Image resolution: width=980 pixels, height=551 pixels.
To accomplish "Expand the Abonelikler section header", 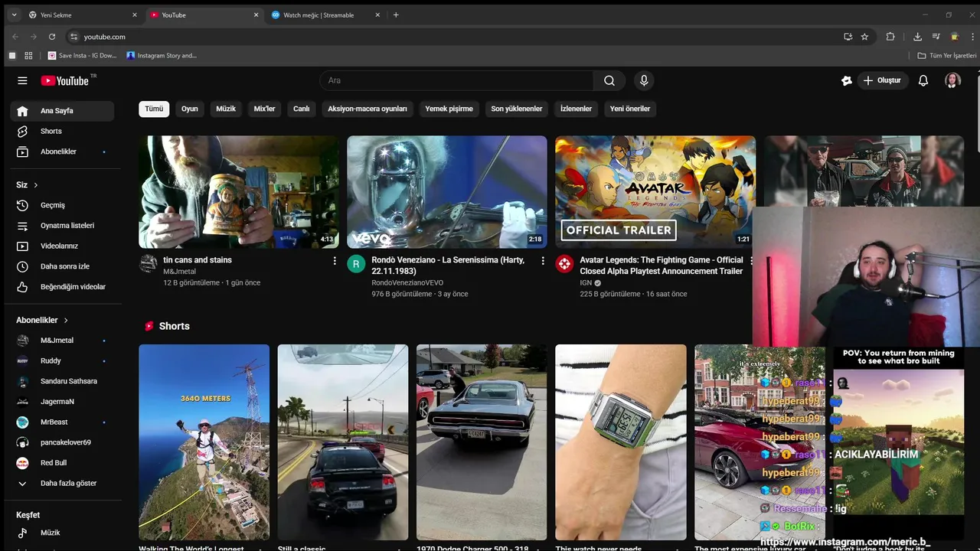I will pyautogui.click(x=43, y=321).
